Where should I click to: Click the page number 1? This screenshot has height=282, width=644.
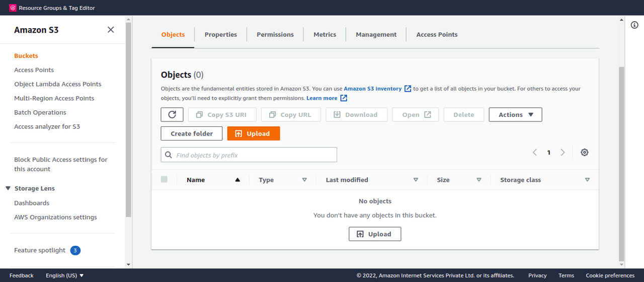point(549,153)
